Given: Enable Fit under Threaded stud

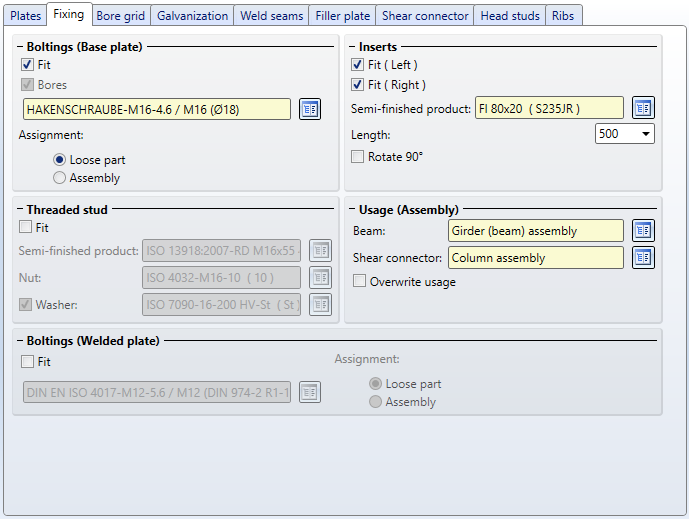Looking at the screenshot, I should coord(28,227).
